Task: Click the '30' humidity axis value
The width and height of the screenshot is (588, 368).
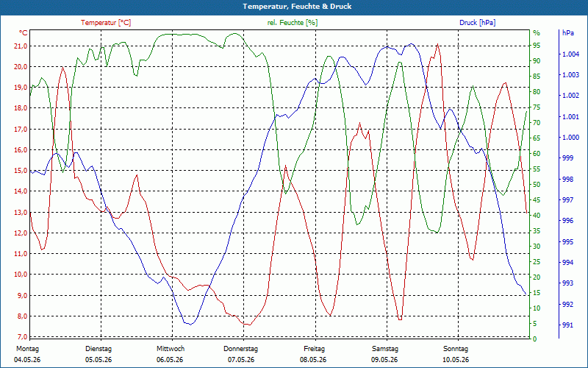Action: (537, 247)
